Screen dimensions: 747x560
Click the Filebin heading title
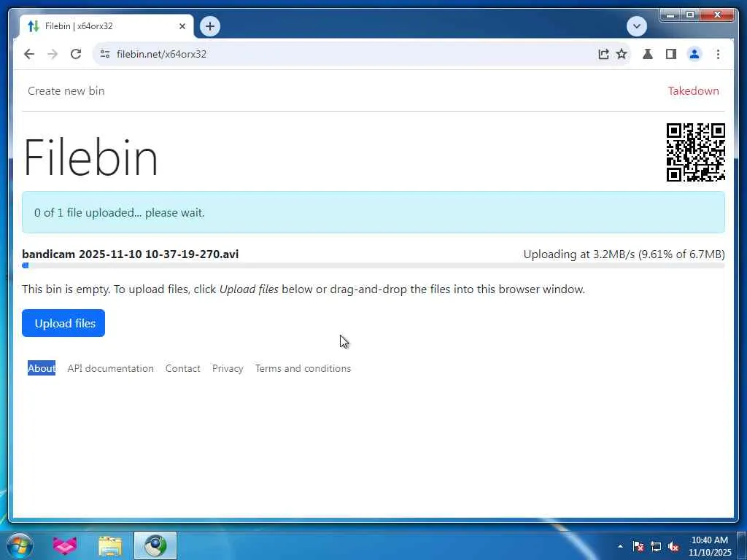[x=90, y=157]
